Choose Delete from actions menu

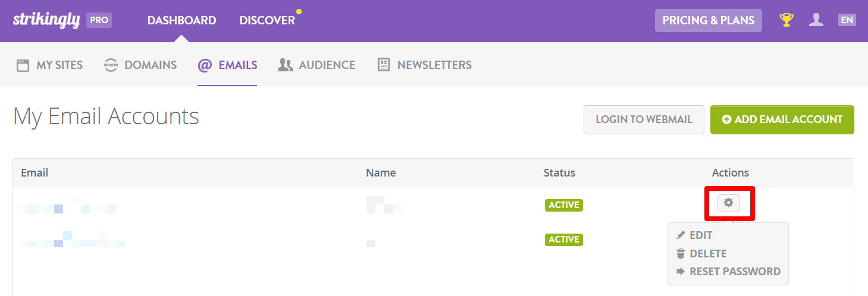click(701, 254)
